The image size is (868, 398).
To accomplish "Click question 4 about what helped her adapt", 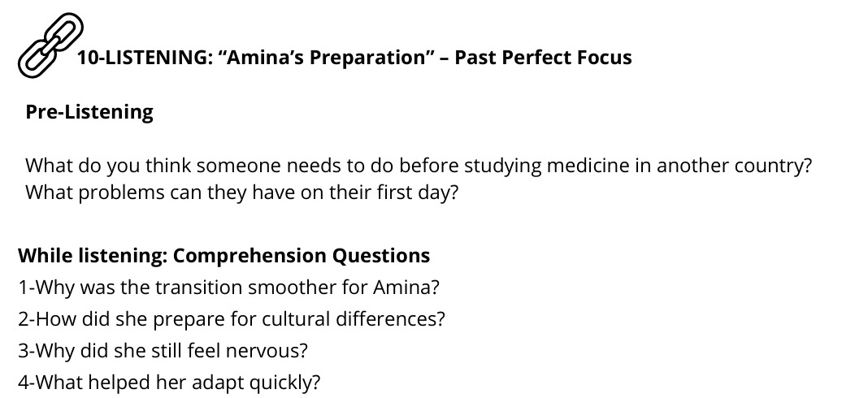I will tap(169, 383).
